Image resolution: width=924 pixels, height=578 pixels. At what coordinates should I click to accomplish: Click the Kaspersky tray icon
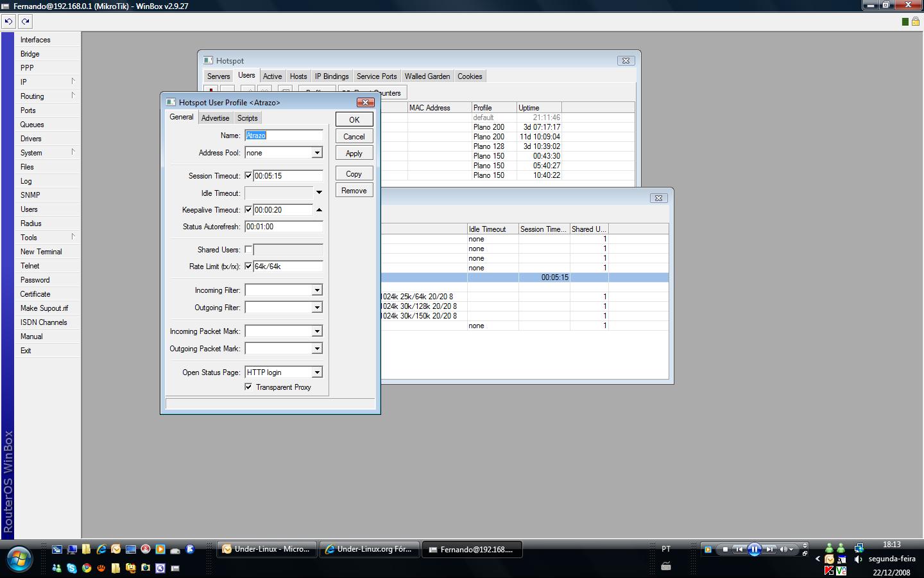click(x=829, y=571)
